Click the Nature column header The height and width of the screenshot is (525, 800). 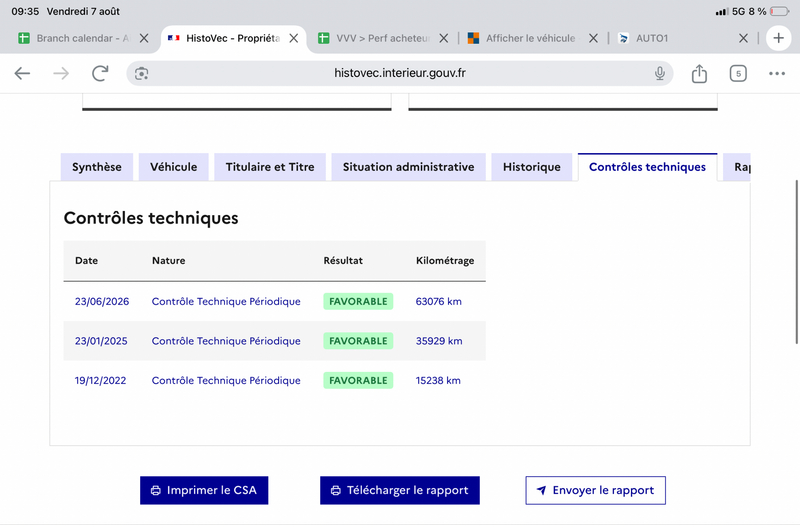click(x=168, y=260)
